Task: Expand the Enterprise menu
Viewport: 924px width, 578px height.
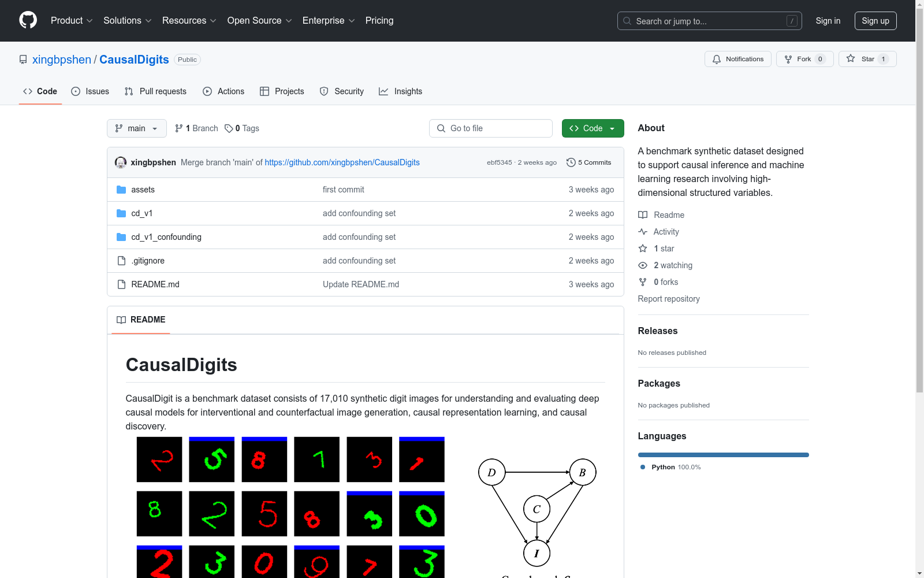Action: pyautogui.click(x=329, y=20)
